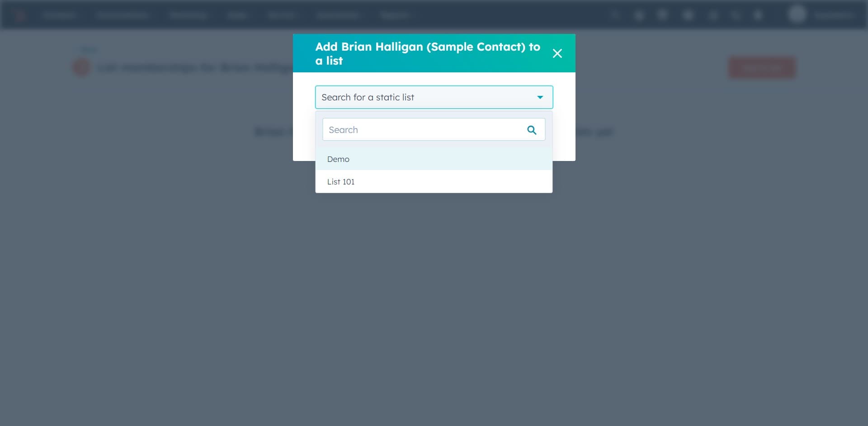Click inside the Search input field

tap(420, 129)
